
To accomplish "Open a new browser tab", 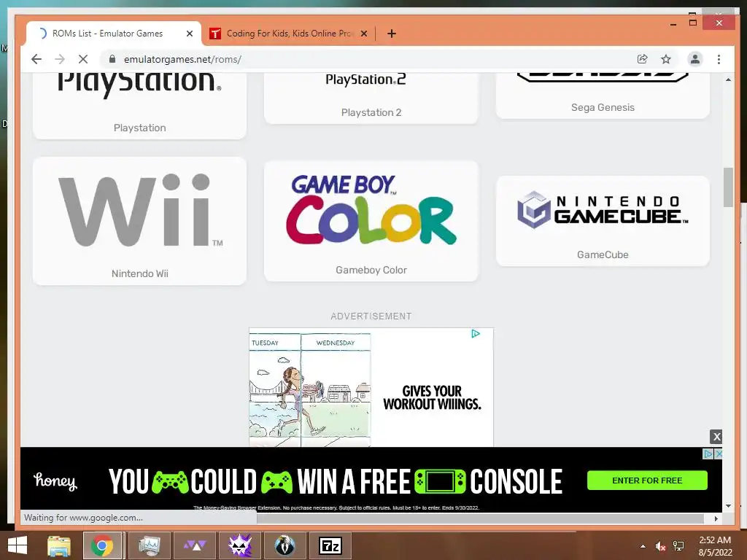I will coord(392,34).
